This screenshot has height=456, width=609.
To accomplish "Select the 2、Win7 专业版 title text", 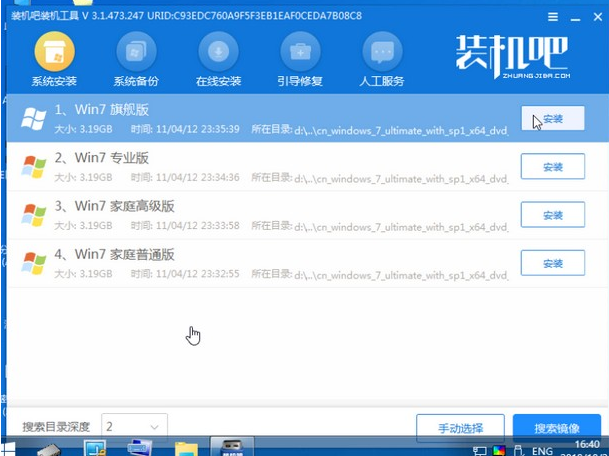I will pyautogui.click(x=101, y=158).
